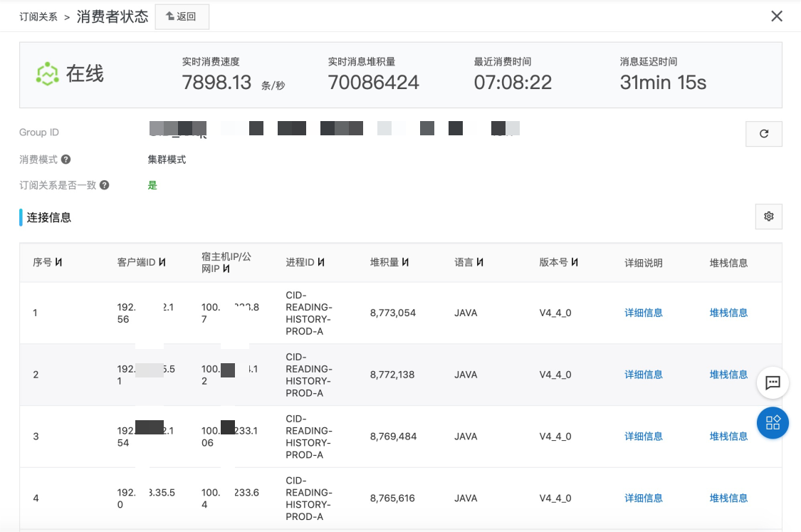Click the online status icon beside 在线

[48, 74]
